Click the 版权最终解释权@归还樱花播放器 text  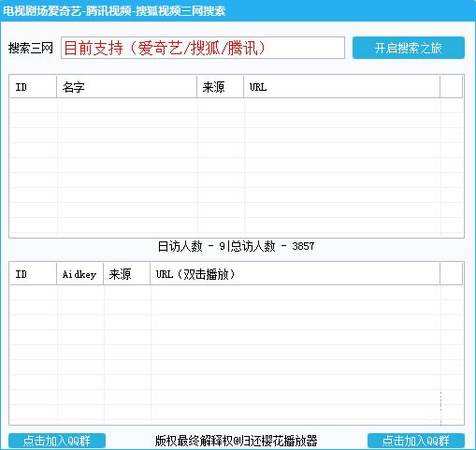[x=236, y=441]
